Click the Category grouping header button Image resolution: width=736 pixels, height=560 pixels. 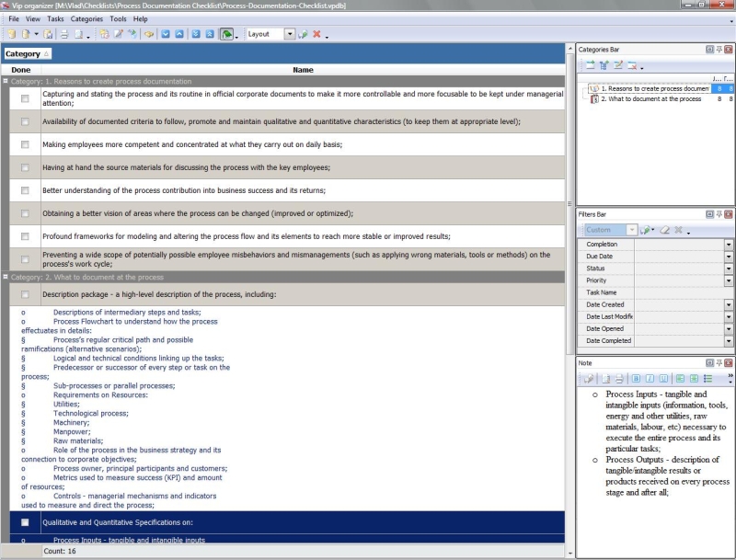pos(28,54)
